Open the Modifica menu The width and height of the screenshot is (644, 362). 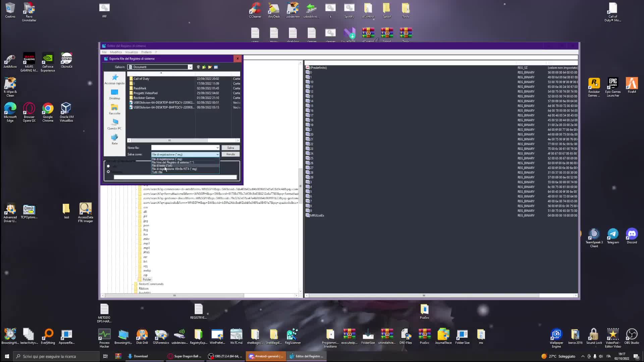click(116, 52)
